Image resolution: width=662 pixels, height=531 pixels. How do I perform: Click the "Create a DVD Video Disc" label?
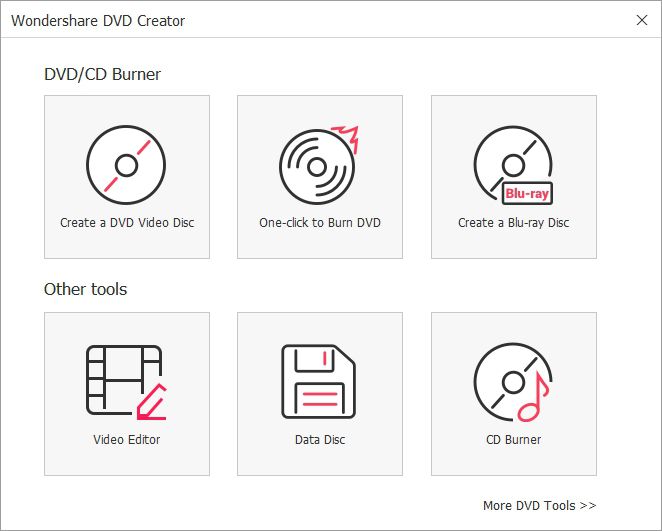[x=127, y=222]
